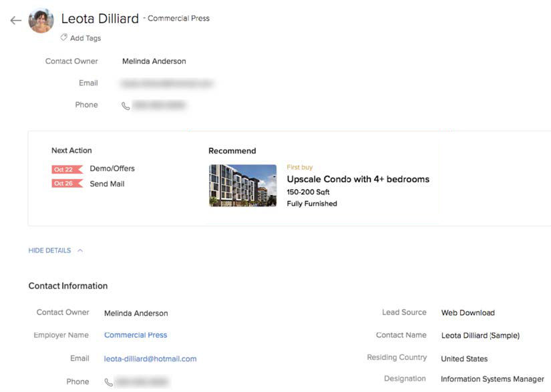Click the phone icon in Contact Information

(109, 382)
